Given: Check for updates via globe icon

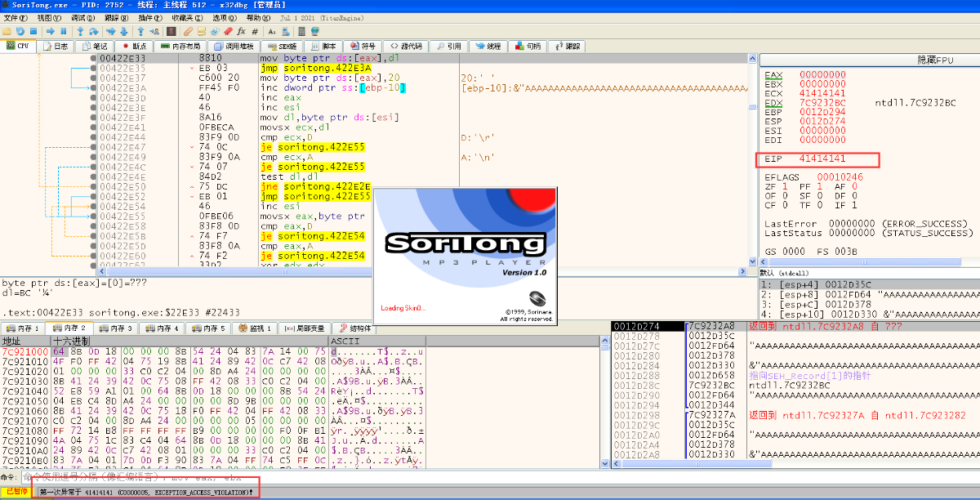Looking at the screenshot, I should pyautogui.click(x=314, y=31).
